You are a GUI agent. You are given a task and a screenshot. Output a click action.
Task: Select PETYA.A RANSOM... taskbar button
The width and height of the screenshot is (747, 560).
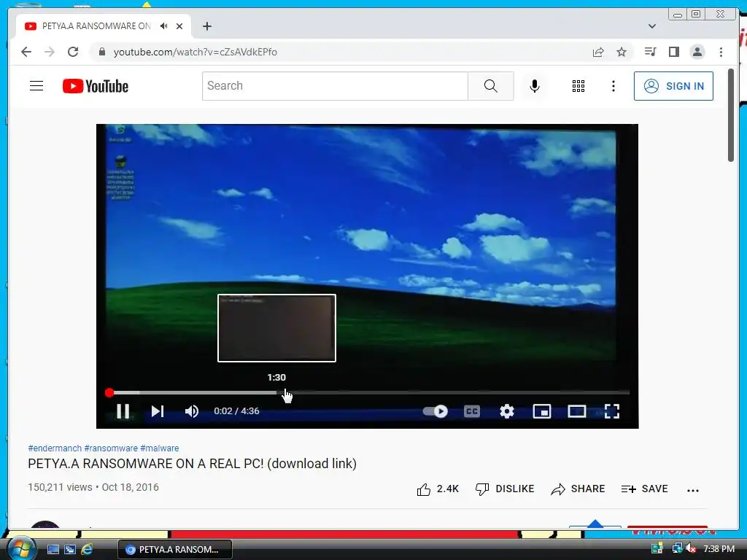[x=175, y=550]
